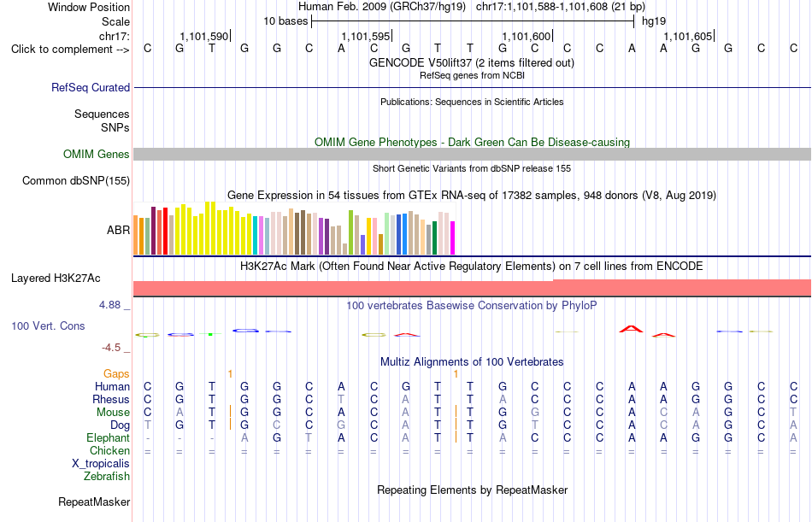Click the magenta bar in GTEx chart
This screenshot has height=522, width=812.
(x=453, y=238)
